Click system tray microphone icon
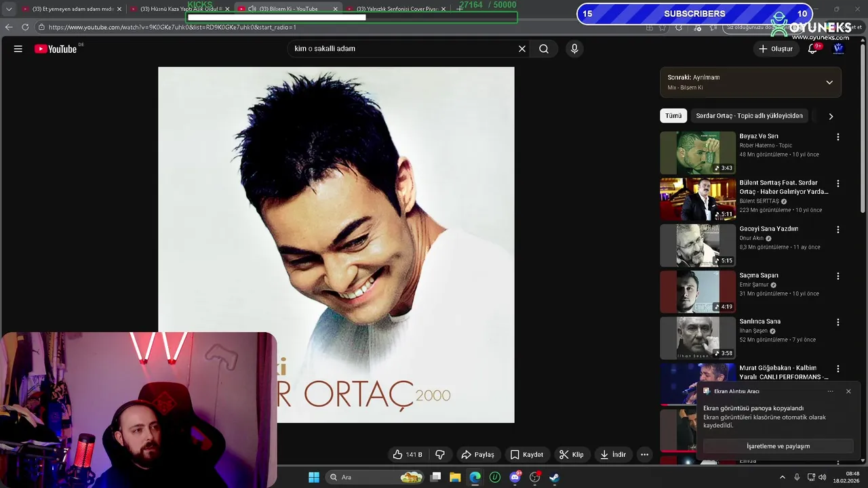 point(797,477)
